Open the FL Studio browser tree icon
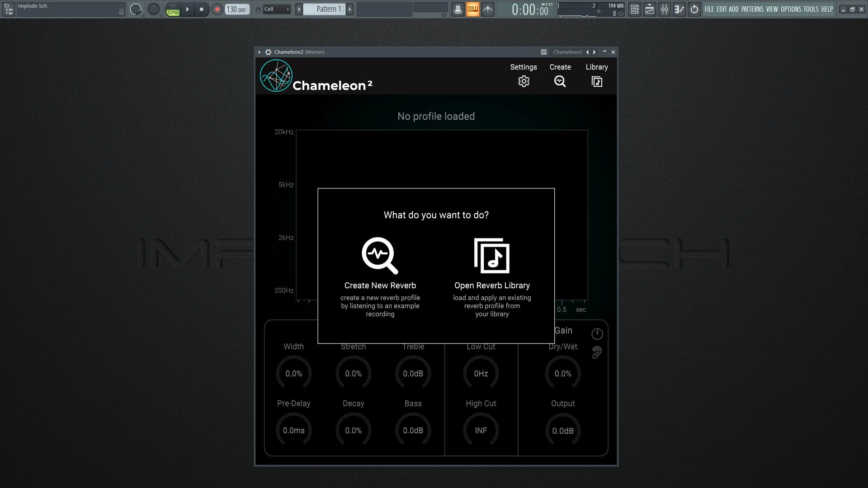Screen dimensions: 868x488 click(x=9, y=9)
